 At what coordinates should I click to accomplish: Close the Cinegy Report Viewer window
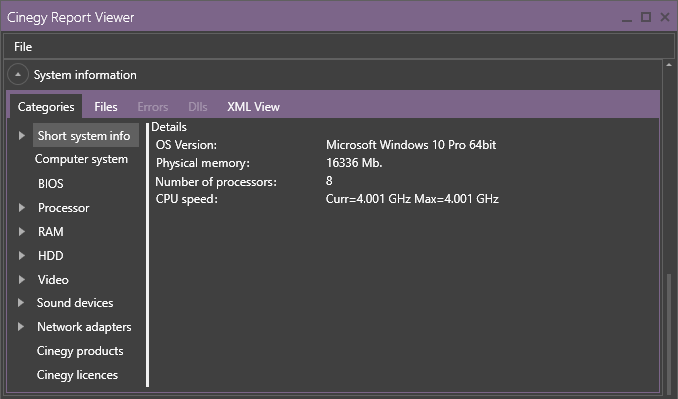coord(665,17)
